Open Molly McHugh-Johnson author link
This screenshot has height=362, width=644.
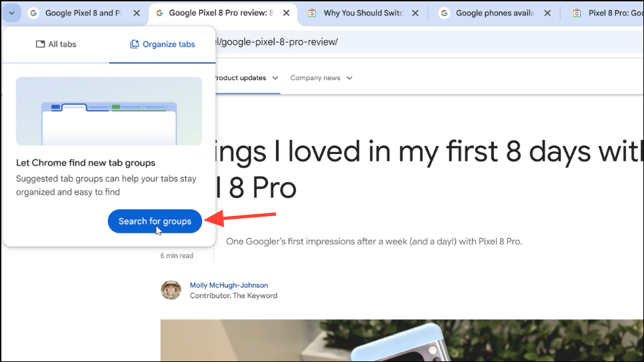pyautogui.click(x=229, y=285)
